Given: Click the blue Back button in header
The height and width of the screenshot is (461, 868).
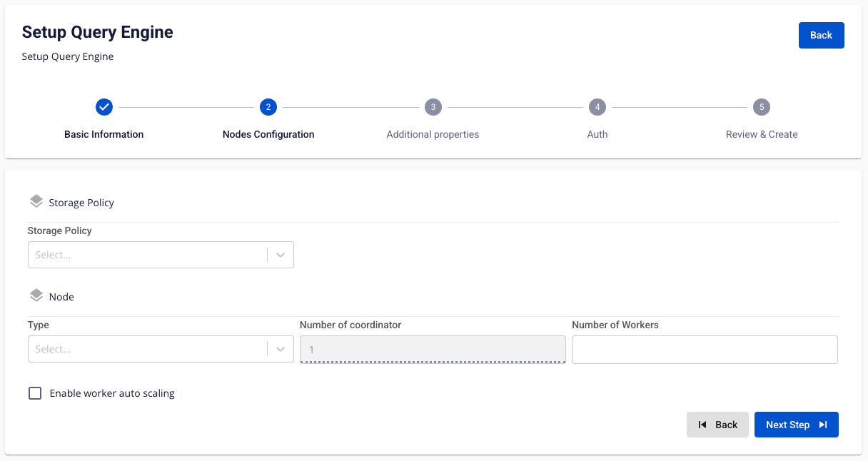Looking at the screenshot, I should tap(821, 35).
